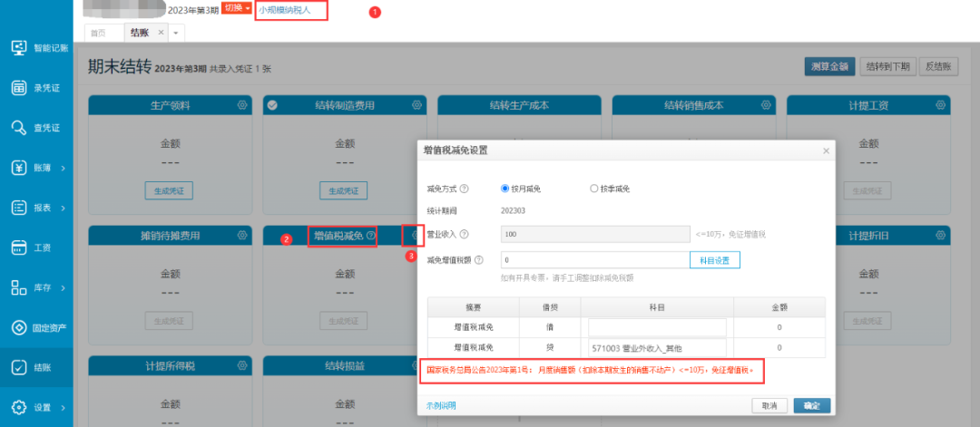Screen dimensions: 980x427
Task: Click 生成凭证 on 计提工资 card
Action: [x=867, y=190]
